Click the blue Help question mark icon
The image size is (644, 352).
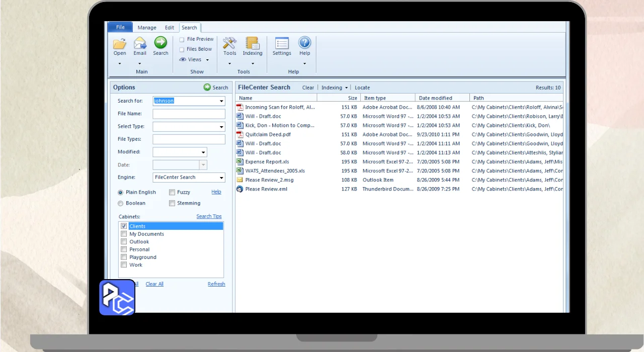click(x=304, y=43)
